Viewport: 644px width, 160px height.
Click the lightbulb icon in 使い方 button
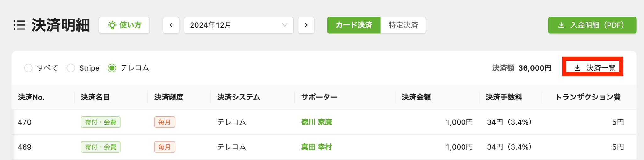click(112, 25)
